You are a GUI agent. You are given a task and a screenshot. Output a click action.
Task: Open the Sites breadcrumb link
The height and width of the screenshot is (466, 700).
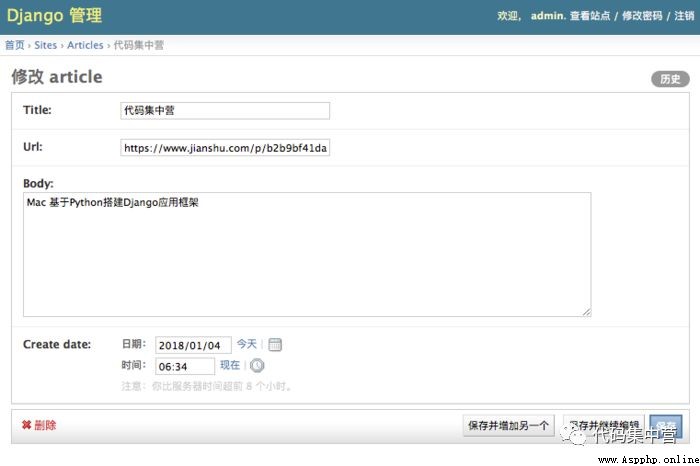tap(46, 45)
